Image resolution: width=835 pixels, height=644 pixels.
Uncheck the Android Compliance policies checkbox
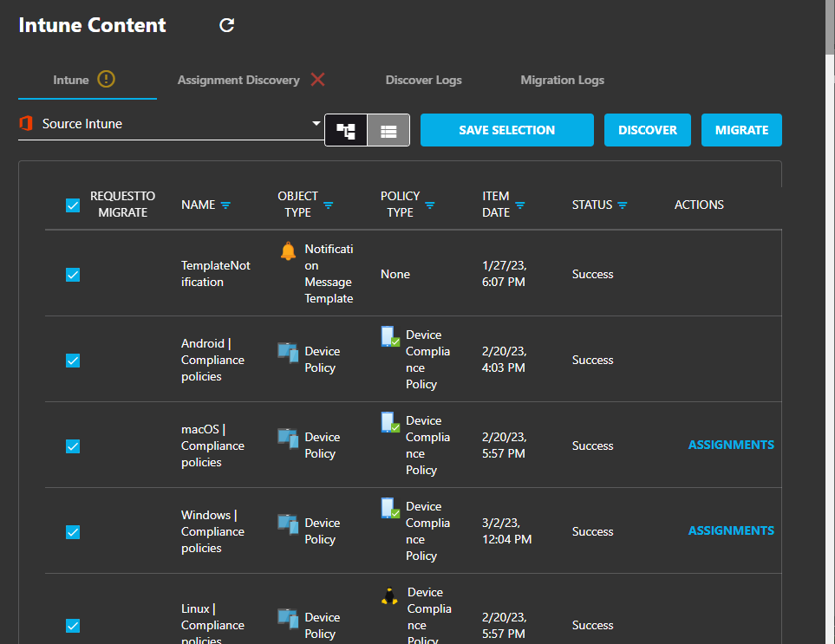click(73, 361)
